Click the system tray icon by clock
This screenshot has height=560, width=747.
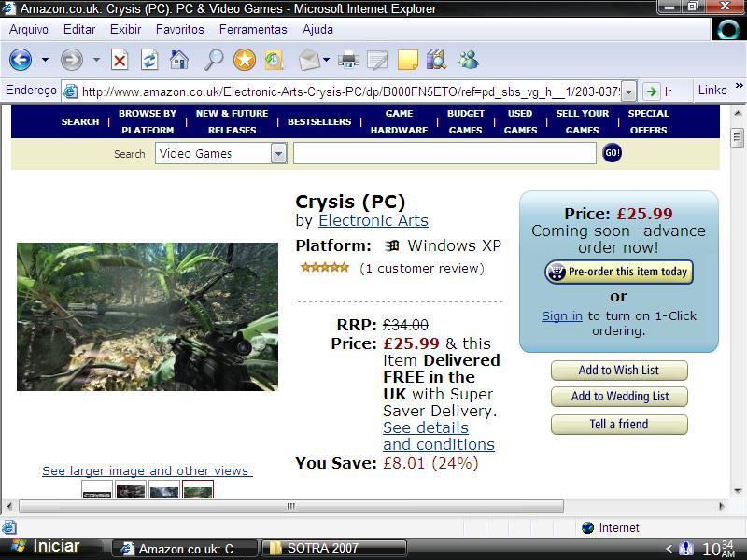pos(686,549)
